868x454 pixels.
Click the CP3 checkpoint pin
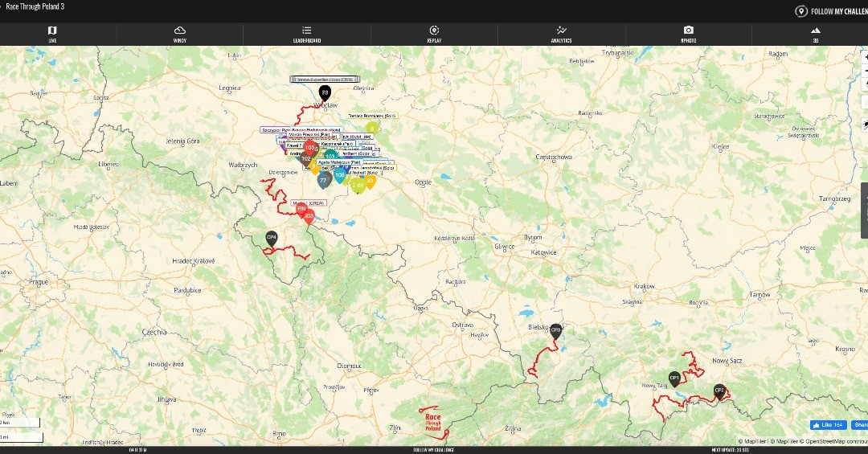click(556, 331)
